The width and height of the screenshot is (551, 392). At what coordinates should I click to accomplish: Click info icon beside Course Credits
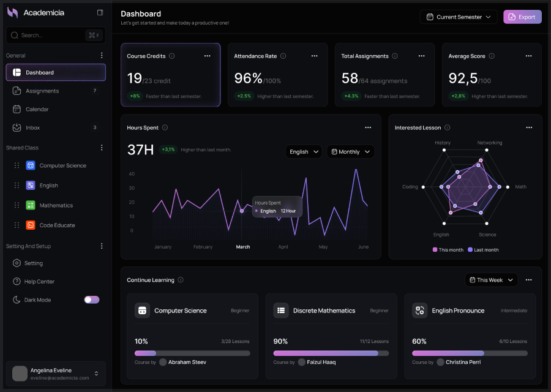tap(171, 56)
